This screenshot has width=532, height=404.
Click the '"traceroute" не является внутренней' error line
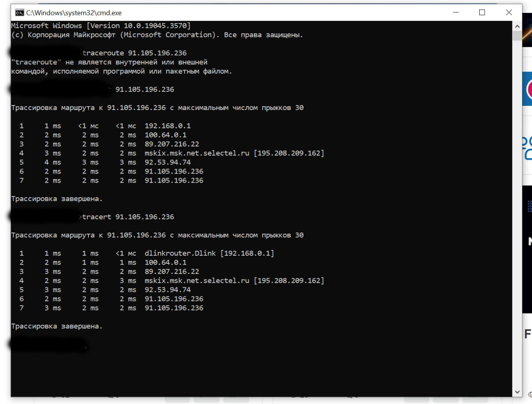tap(109, 62)
